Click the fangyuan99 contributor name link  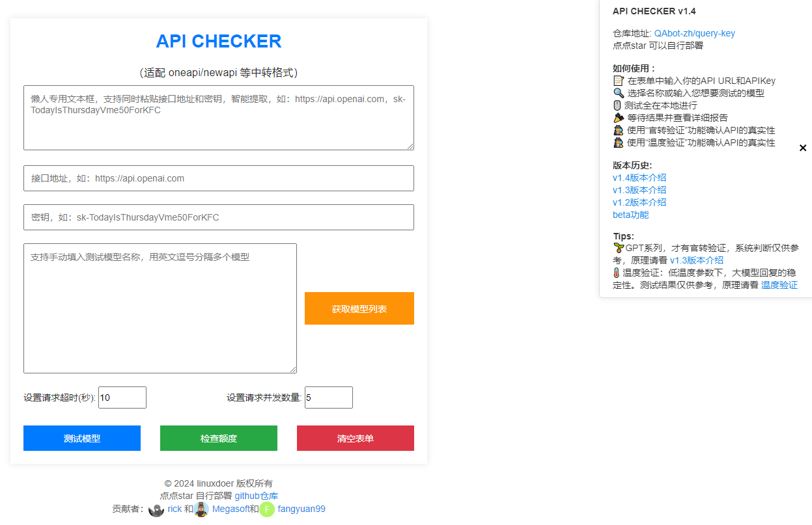coord(301,509)
